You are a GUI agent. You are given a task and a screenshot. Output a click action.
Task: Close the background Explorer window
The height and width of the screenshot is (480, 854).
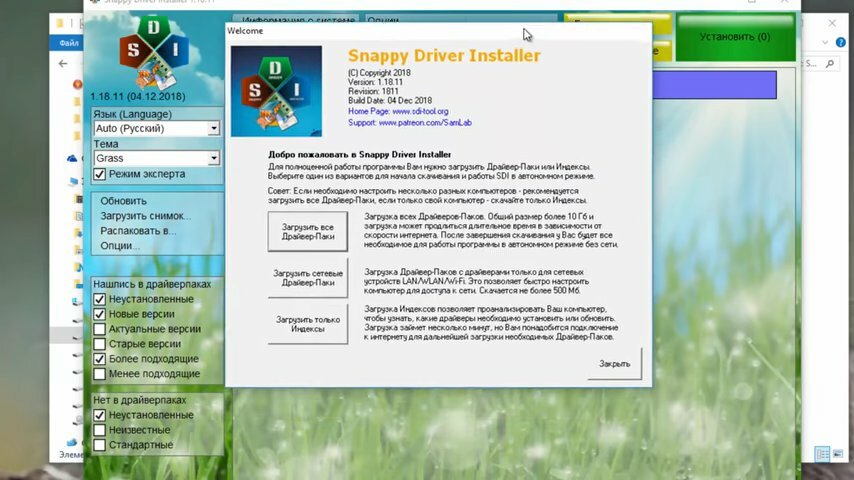[x=832, y=23]
